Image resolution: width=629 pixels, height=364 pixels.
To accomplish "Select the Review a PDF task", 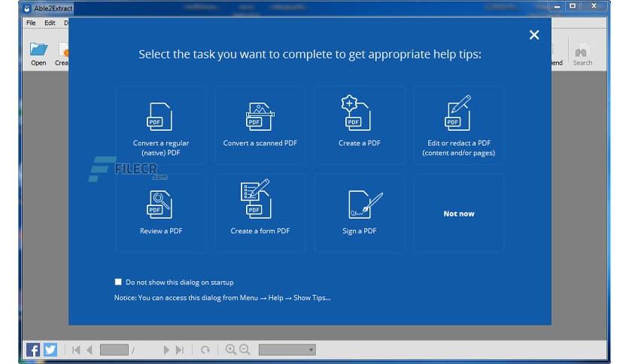I will click(x=161, y=213).
